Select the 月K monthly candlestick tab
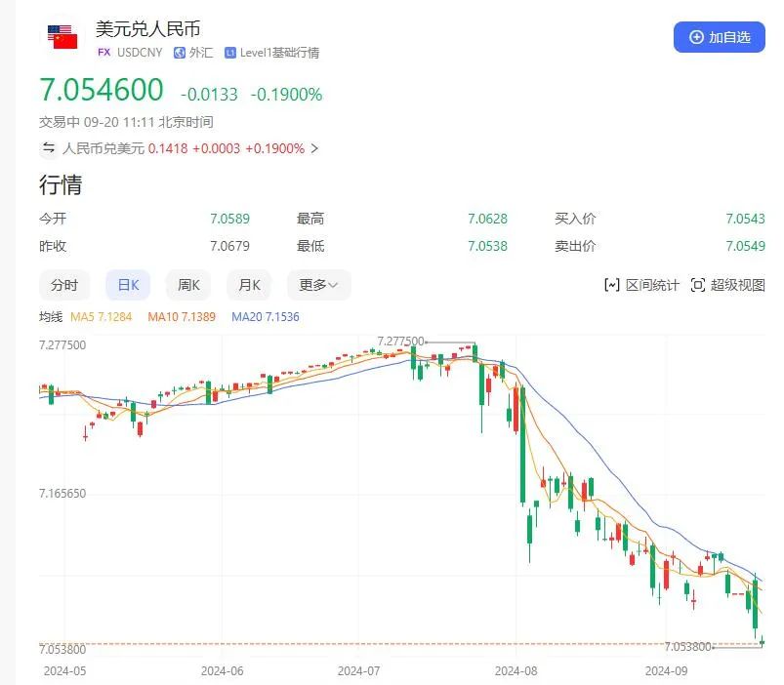Image resolution: width=784 pixels, height=685 pixels. [x=249, y=285]
